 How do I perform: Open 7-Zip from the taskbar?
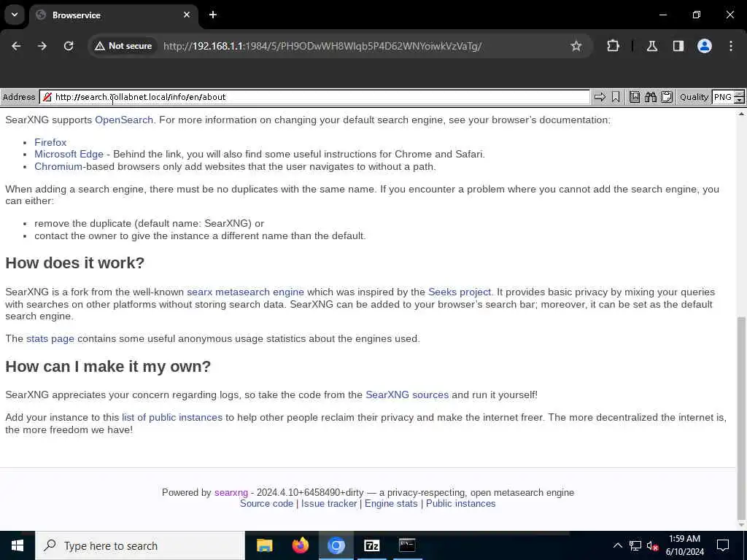coord(371,545)
